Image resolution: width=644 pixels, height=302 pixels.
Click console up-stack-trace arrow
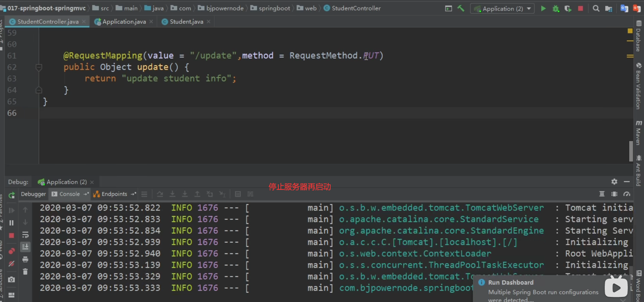25,210
